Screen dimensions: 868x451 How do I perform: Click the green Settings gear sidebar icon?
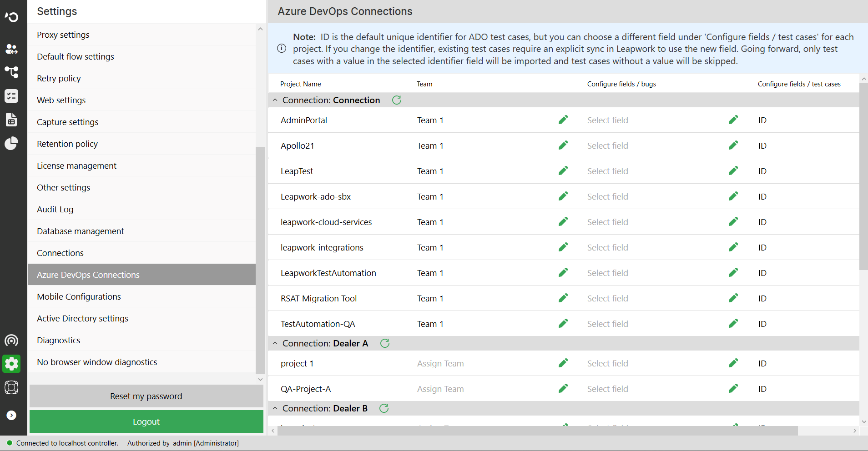pos(11,364)
